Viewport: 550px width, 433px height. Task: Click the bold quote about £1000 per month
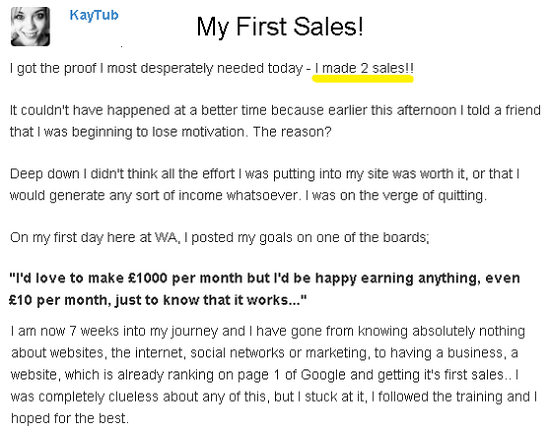tap(264, 289)
